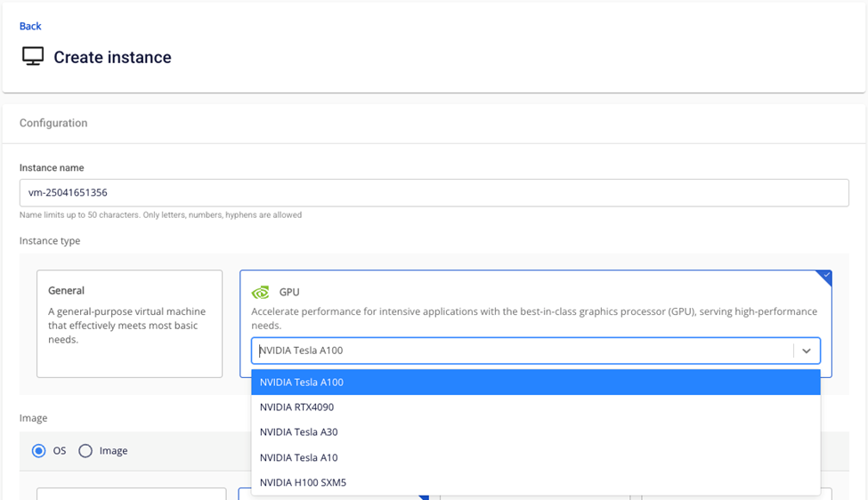
Task: Click the Back link
Action: tap(30, 26)
